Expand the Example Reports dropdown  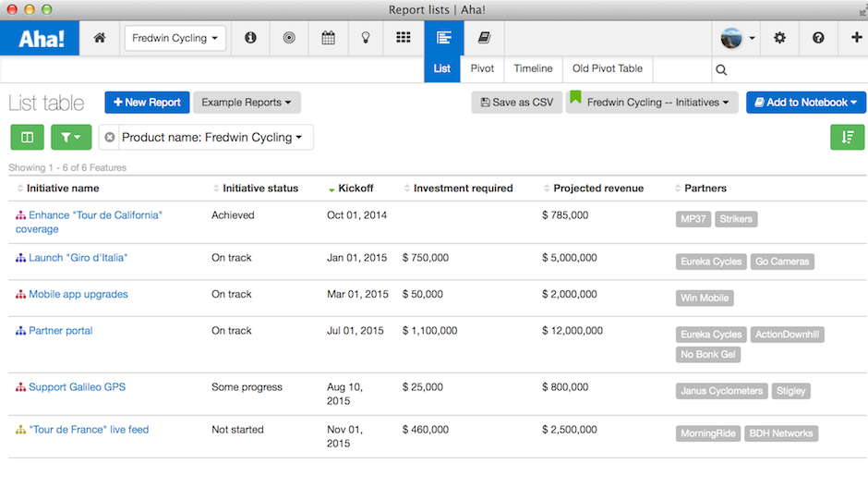point(247,103)
